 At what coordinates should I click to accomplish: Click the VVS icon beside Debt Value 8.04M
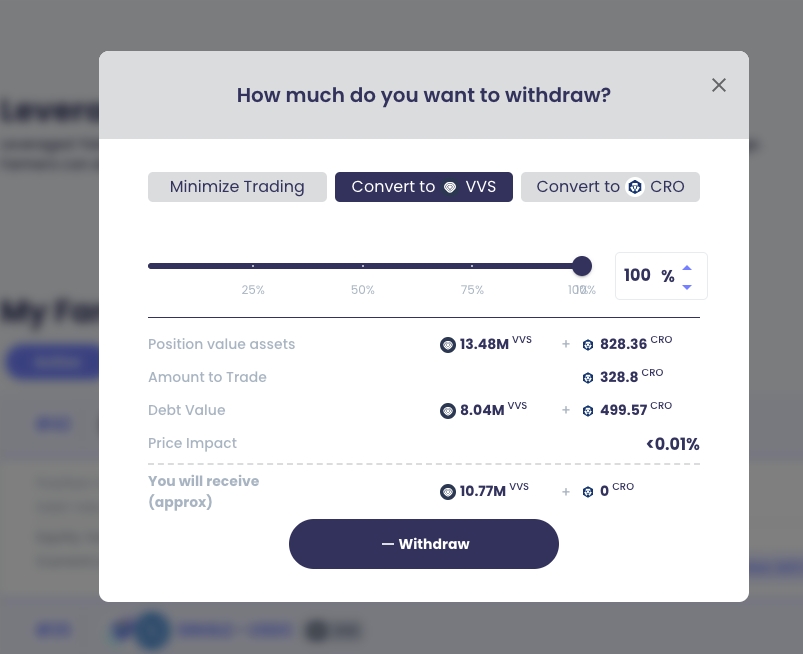[x=448, y=411]
